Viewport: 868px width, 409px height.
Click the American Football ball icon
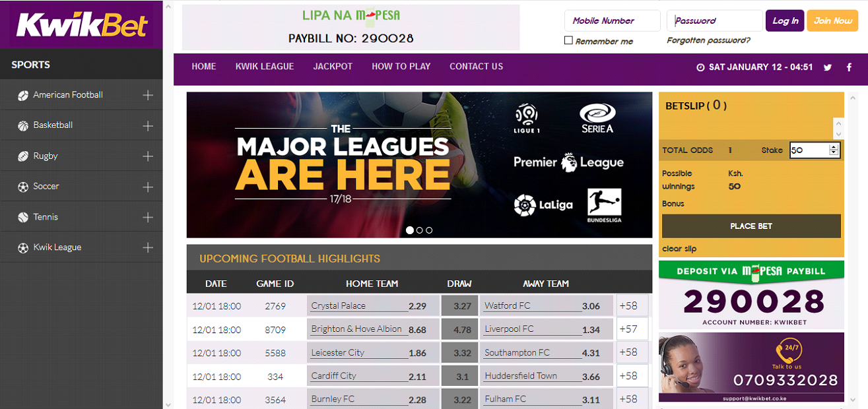22,95
